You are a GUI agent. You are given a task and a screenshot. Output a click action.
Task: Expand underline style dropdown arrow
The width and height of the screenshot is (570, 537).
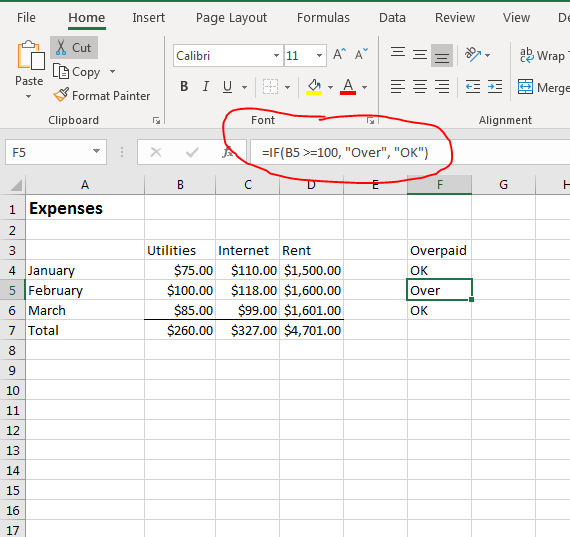pos(245,87)
